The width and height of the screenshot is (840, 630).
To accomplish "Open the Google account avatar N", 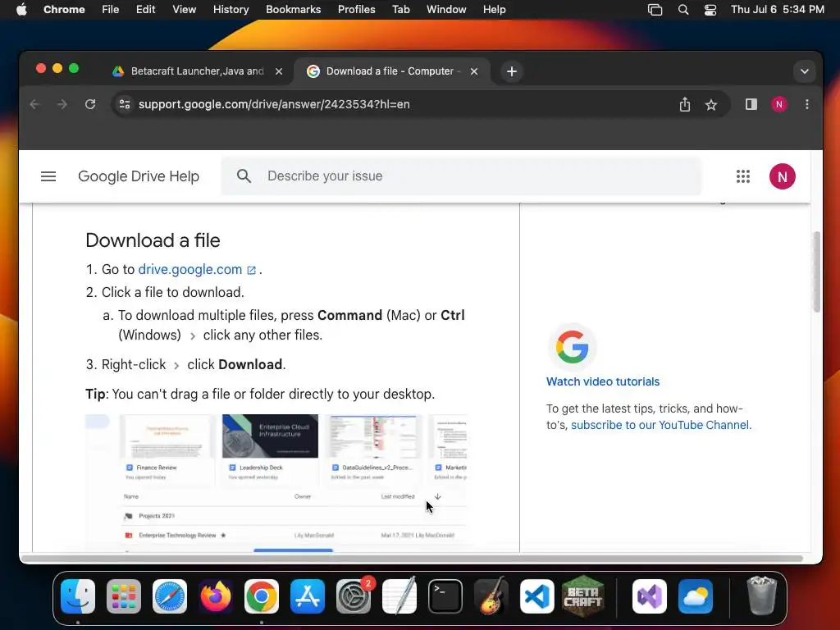I will pos(782,176).
